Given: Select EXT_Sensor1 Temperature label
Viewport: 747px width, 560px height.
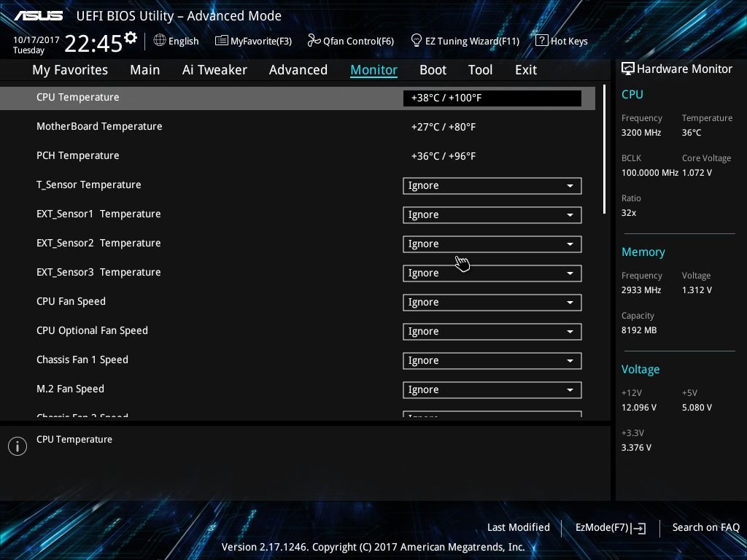Looking at the screenshot, I should (98, 214).
